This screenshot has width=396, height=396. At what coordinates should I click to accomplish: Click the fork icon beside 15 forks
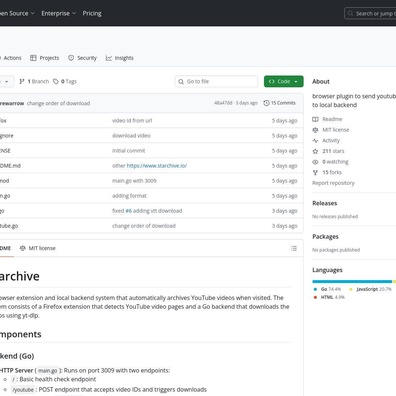tap(315, 172)
